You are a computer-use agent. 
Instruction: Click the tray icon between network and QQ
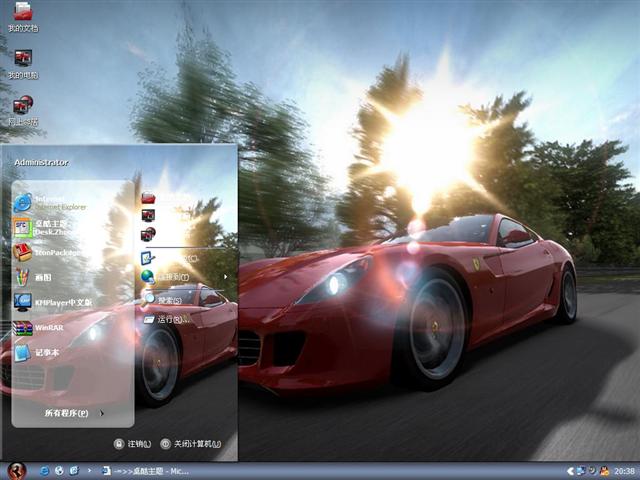click(x=593, y=471)
